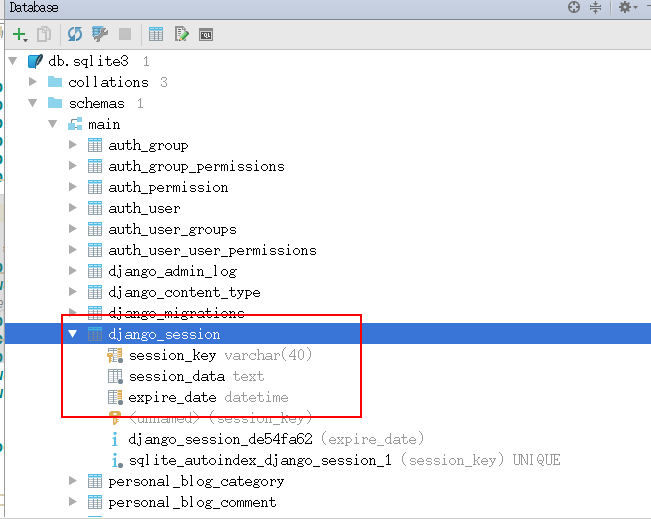
Task: Open data source properties wrench icon
Action: click(x=100, y=34)
